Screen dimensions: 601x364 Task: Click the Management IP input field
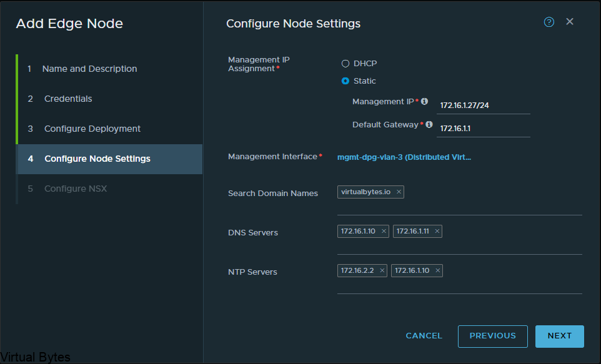point(484,106)
